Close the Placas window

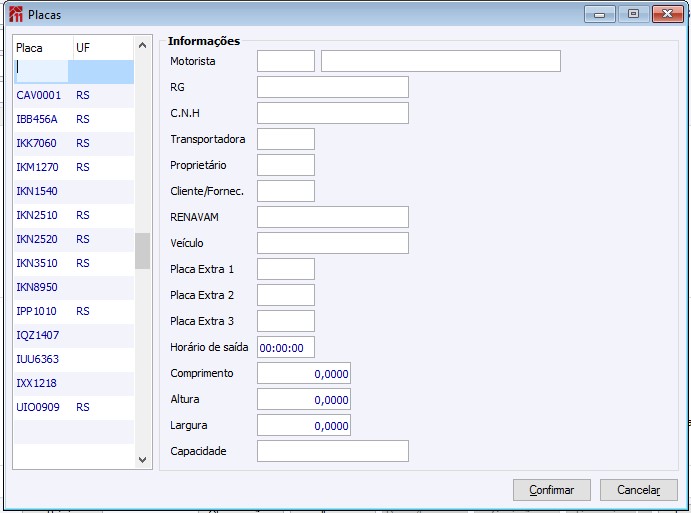(668, 14)
